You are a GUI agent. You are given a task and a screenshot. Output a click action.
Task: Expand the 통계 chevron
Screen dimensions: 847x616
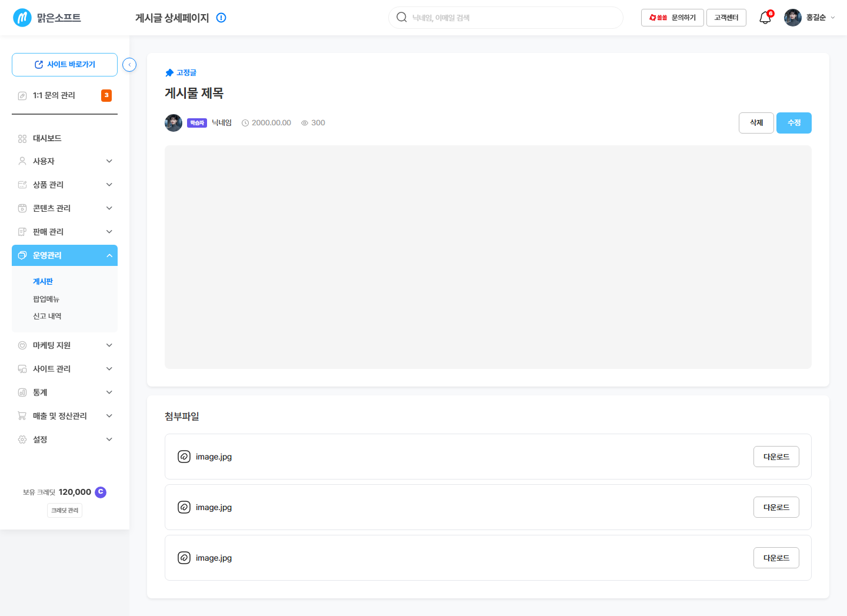pos(109,392)
